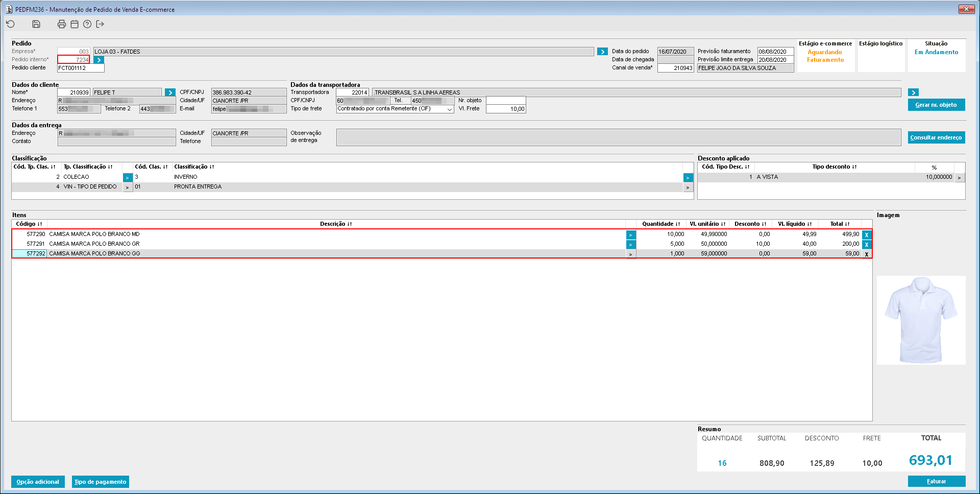Click the Em Andamento situação text

coord(936,52)
